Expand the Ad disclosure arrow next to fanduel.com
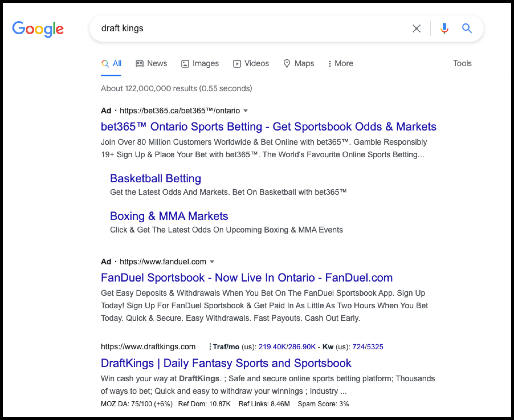The width and height of the screenshot is (514, 420). 212,262
